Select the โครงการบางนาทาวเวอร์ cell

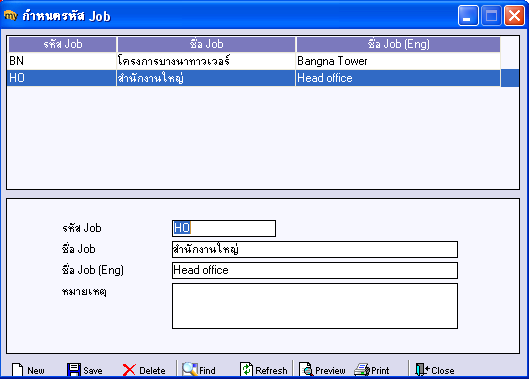point(206,61)
